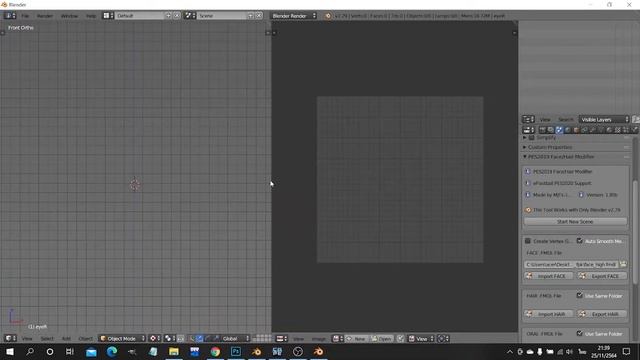Open the Object Mode dropdown
640x360 pixels.
coord(122,338)
